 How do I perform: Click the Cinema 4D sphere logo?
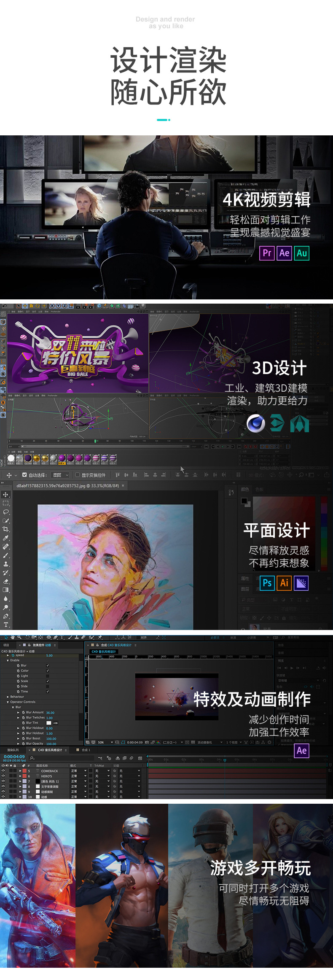[256, 423]
